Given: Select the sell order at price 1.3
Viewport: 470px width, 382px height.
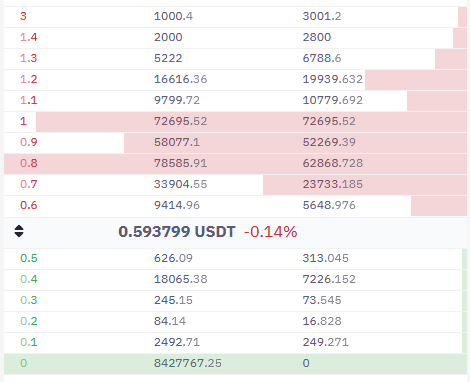Looking at the screenshot, I should [x=235, y=58].
